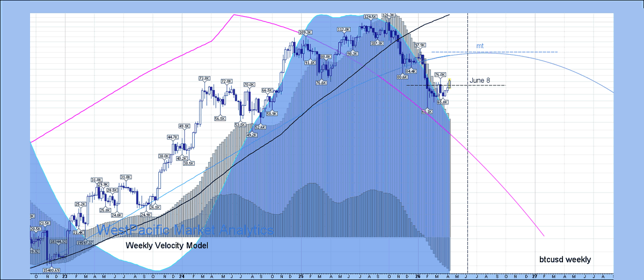Select the 56.5K low label
Screen dimensions: 644x280
[x=219, y=119]
